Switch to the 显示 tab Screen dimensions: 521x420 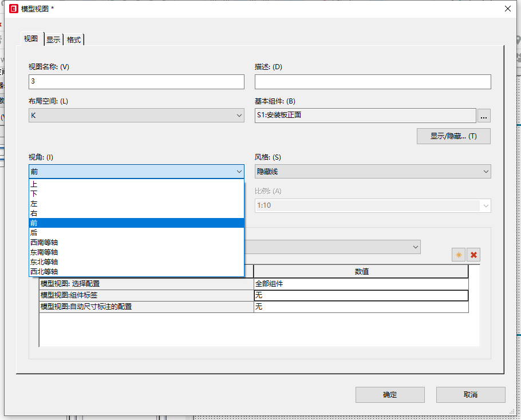click(x=53, y=39)
